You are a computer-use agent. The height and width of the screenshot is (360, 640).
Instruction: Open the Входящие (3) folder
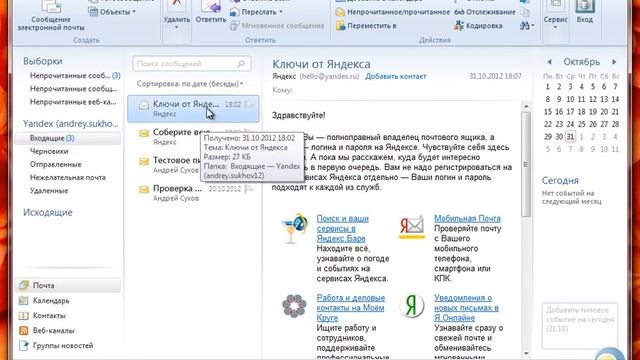tap(67, 138)
